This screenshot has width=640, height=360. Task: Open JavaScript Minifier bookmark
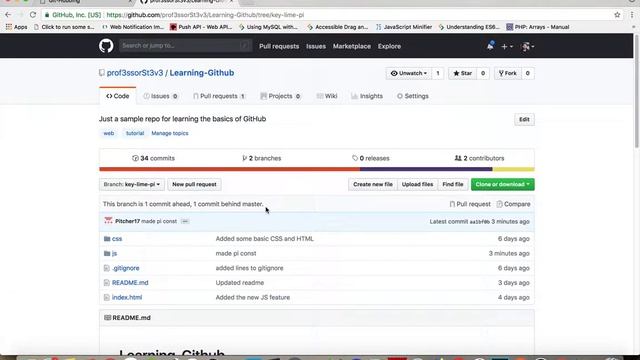coord(403,27)
